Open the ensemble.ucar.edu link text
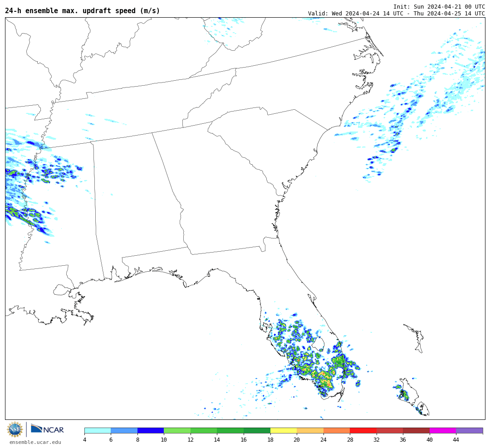490x448 pixels. pos(35,442)
